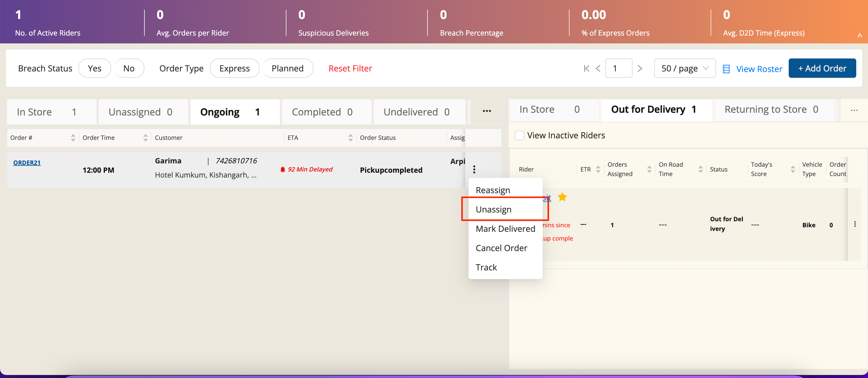Click the + Add Order button
Screen dimensions: 868x378
pos(822,68)
